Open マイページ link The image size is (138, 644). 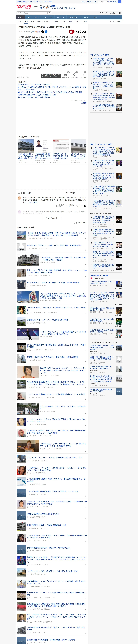click(103, 13)
